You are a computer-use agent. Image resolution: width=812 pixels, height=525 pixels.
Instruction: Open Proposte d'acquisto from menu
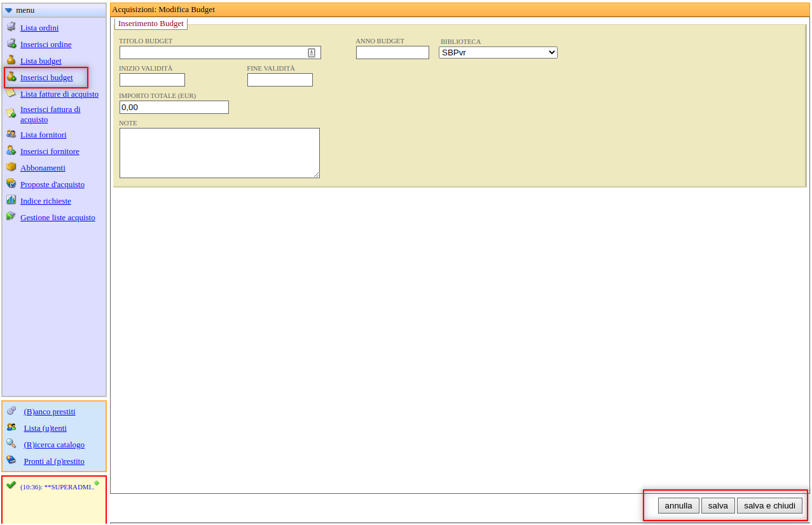pos(52,185)
